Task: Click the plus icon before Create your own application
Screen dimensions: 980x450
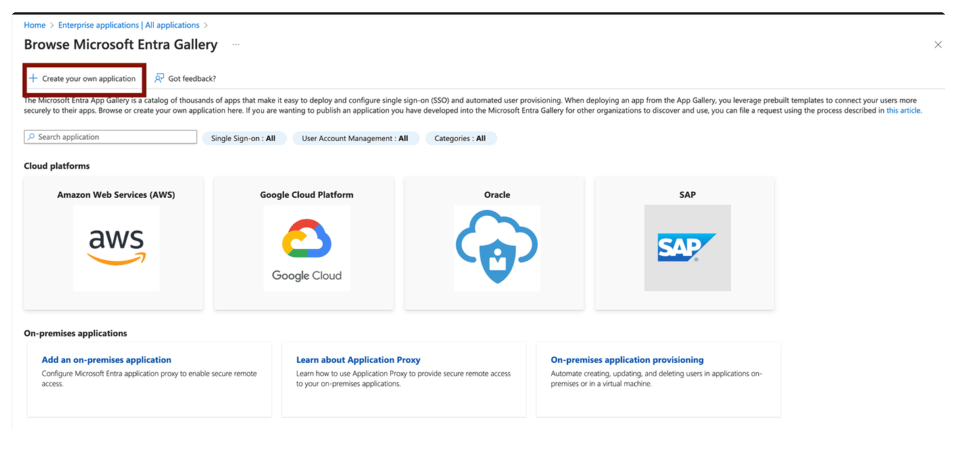Action: tap(34, 78)
